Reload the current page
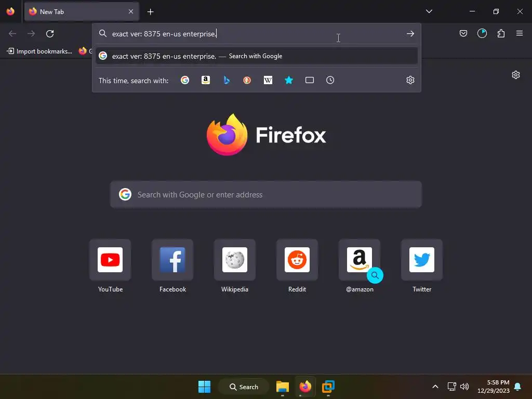532x399 pixels. (50, 34)
